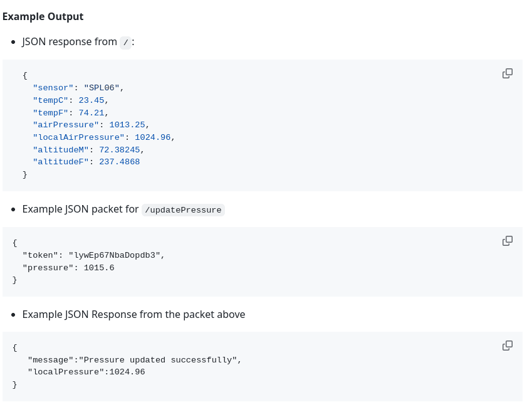Viewport: 532px width, 412px height.
Task: Click the Example Output heading
Action: pos(43,16)
